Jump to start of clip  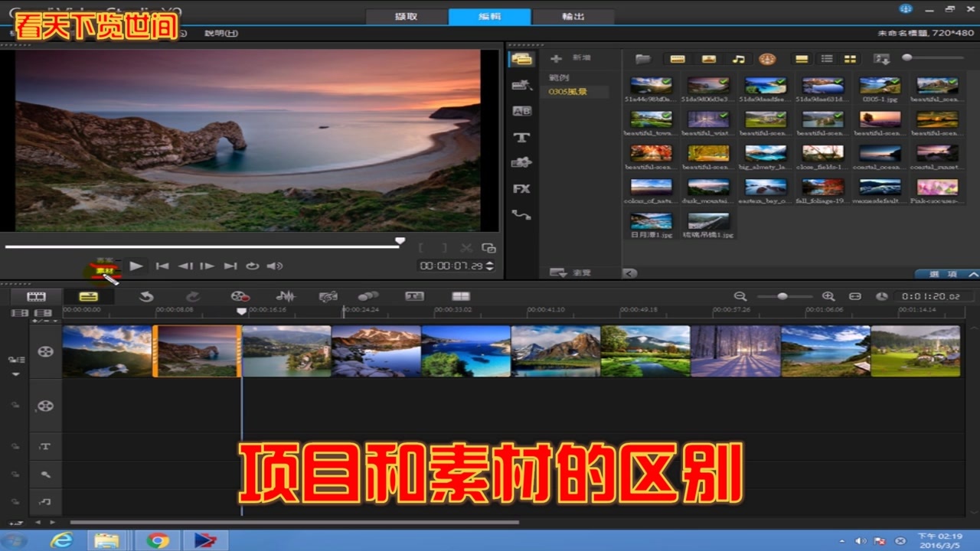(x=162, y=266)
